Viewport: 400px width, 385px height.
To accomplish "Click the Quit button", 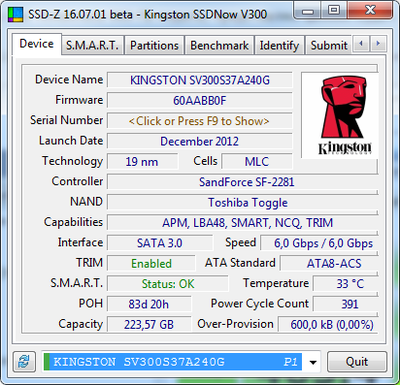I will [357, 362].
